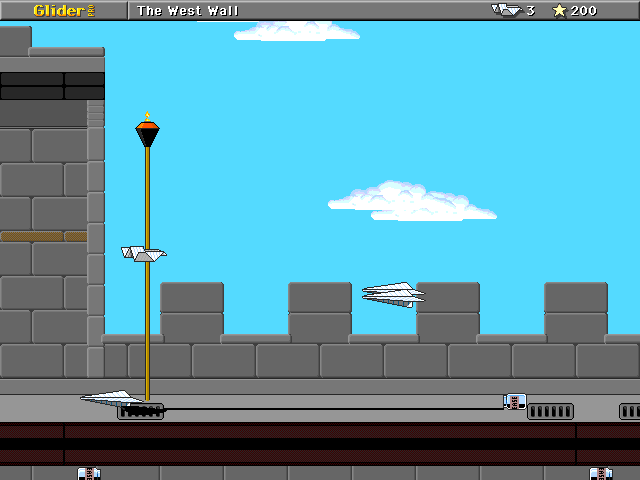Click the floor vent under the pole
Viewport: 640px width, 480px height.
[141, 411]
